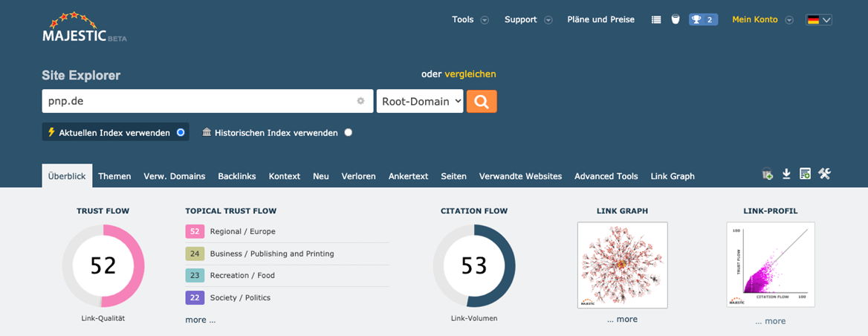868x336 pixels.
Task: Switch to the Neu tab
Action: point(321,176)
